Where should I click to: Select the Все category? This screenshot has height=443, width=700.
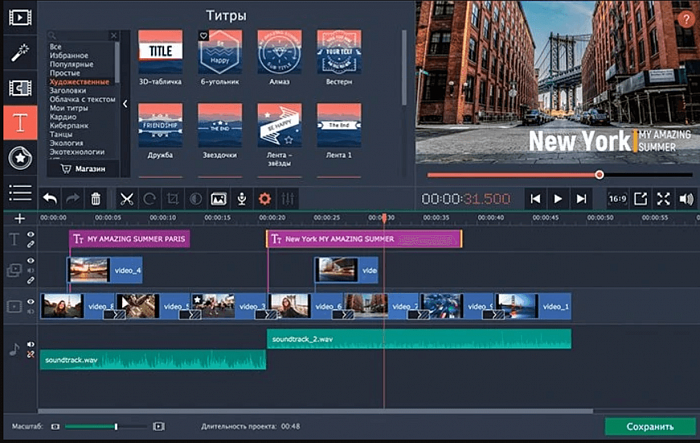tap(55, 46)
